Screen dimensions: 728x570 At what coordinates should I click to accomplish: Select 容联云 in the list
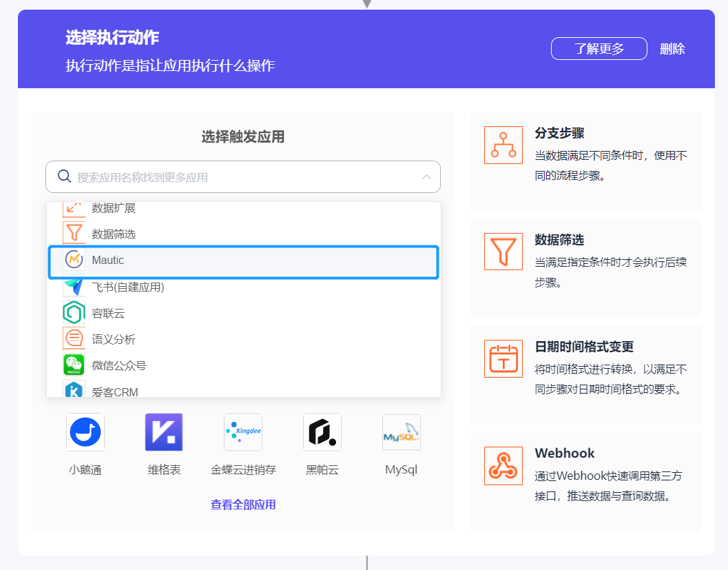point(243,313)
